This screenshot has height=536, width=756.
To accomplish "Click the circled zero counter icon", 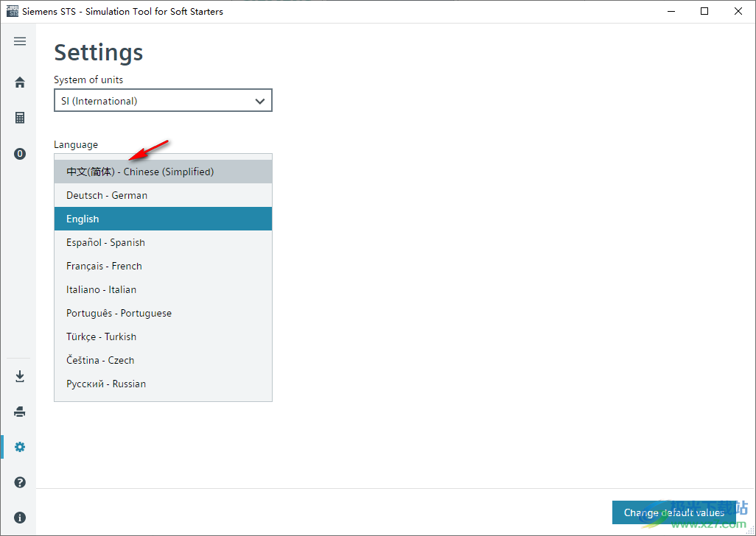I will coord(20,154).
